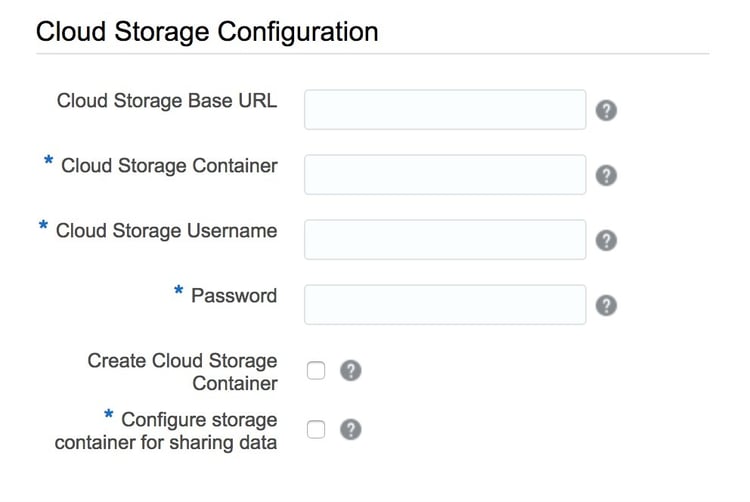Viewport: 750px width, 502px height.
Task: Activate the Password input field
Action: (445, 305)
